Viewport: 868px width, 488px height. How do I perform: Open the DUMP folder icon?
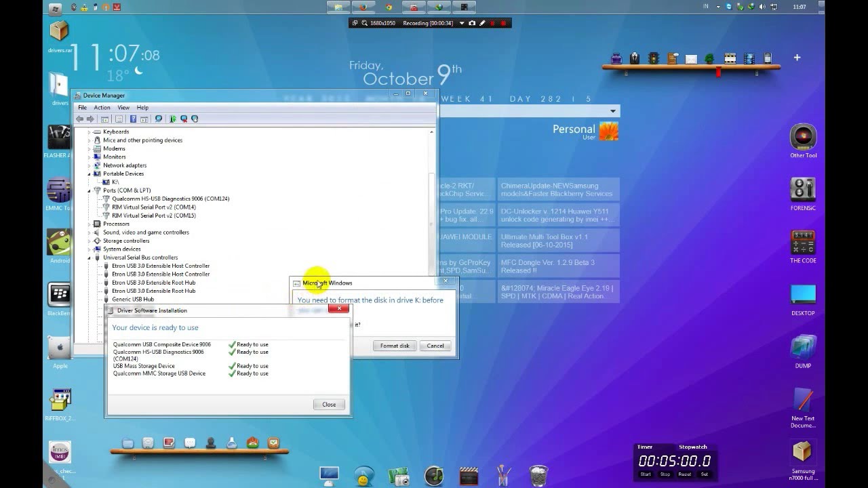[803, 351]
